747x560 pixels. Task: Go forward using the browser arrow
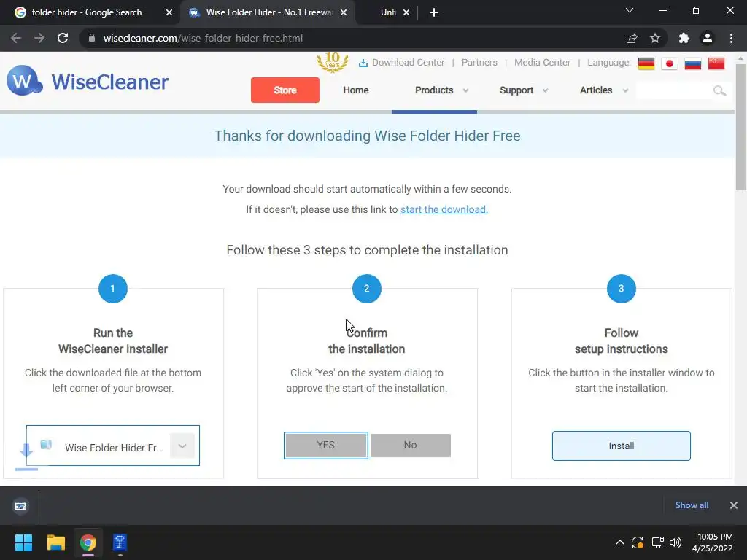39,38
